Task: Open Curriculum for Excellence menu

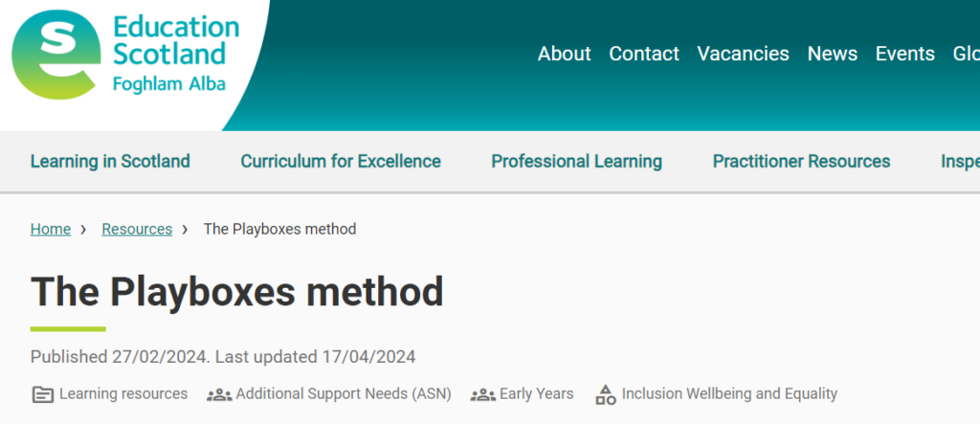Action: tap(341, 162)
